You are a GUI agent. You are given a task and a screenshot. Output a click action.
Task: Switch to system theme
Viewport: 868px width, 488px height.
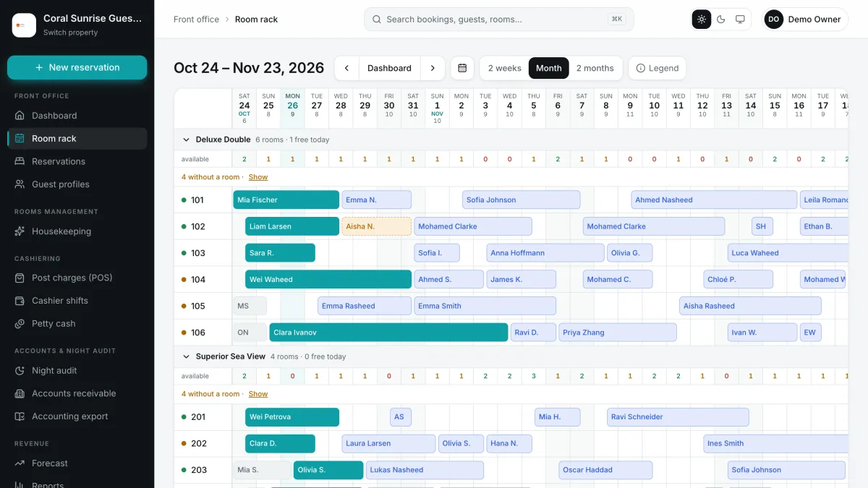[x=740, y=20]
